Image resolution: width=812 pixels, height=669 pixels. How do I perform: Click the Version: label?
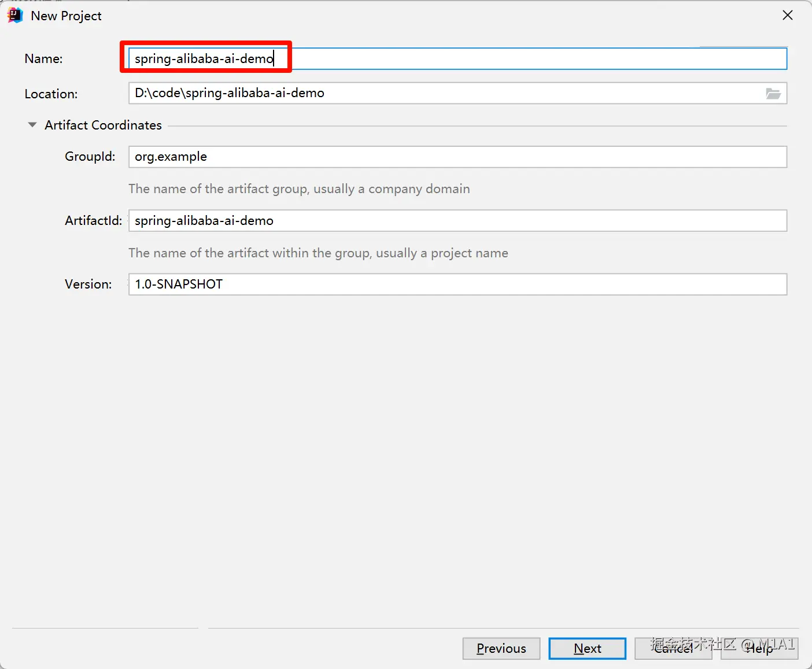(88, 284)
